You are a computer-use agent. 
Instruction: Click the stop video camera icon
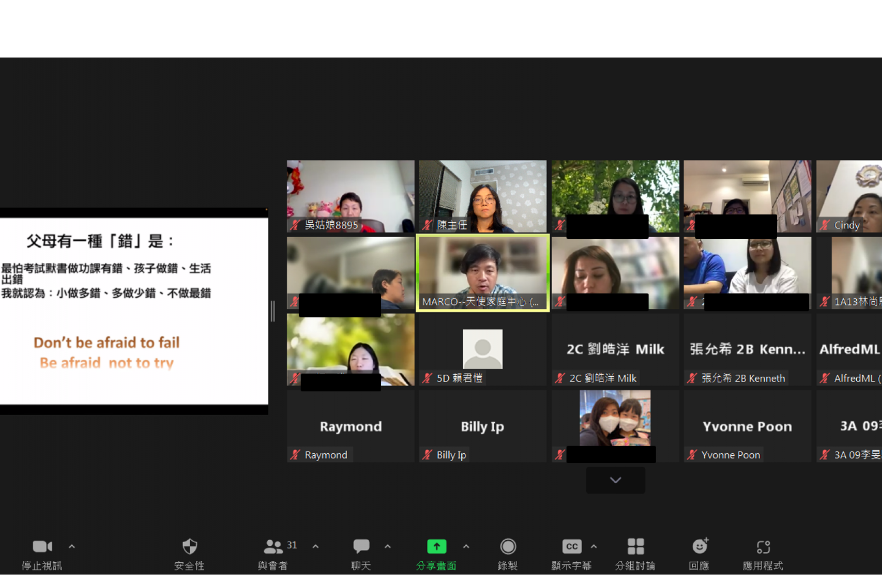[42, 546]
